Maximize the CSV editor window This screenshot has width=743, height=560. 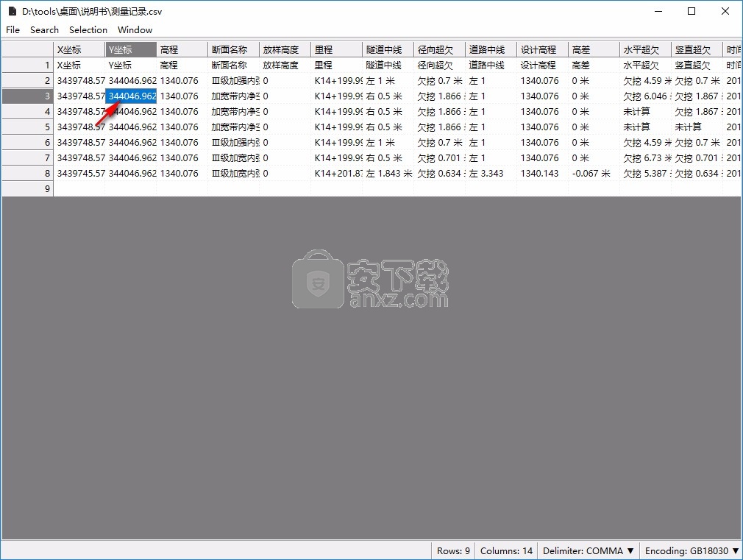tap(692, 11)
